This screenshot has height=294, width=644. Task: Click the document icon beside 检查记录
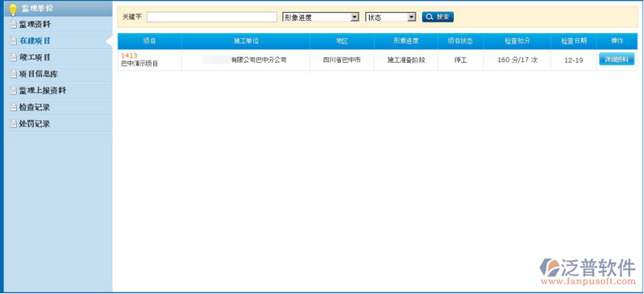14,108
